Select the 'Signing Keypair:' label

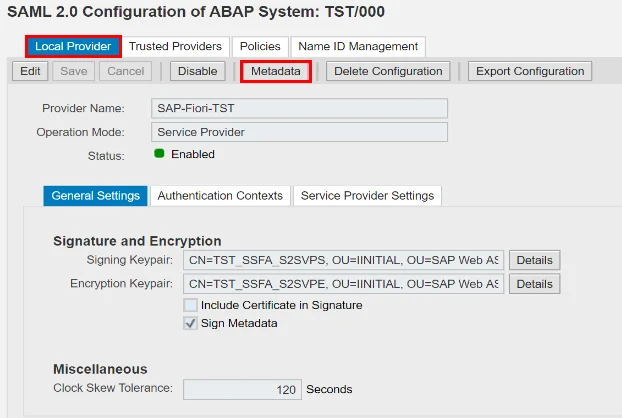pyautogui.click(x=130, y=260)
